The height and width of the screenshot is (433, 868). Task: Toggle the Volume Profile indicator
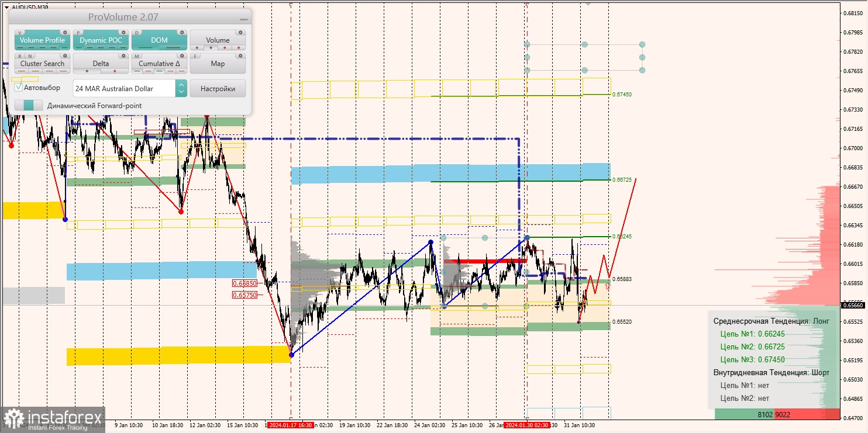click(x=42, y=40)
